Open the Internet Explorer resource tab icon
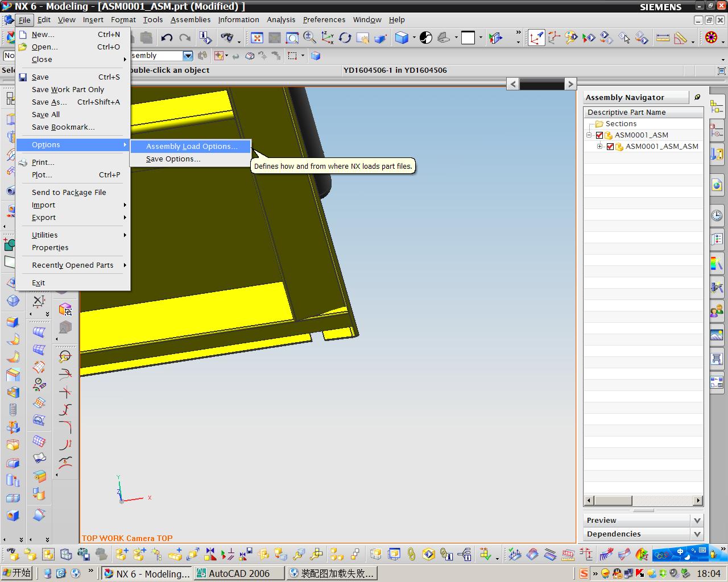Viewport: 728px width, 582px height. pyautogui.click(x=717, y=185)
